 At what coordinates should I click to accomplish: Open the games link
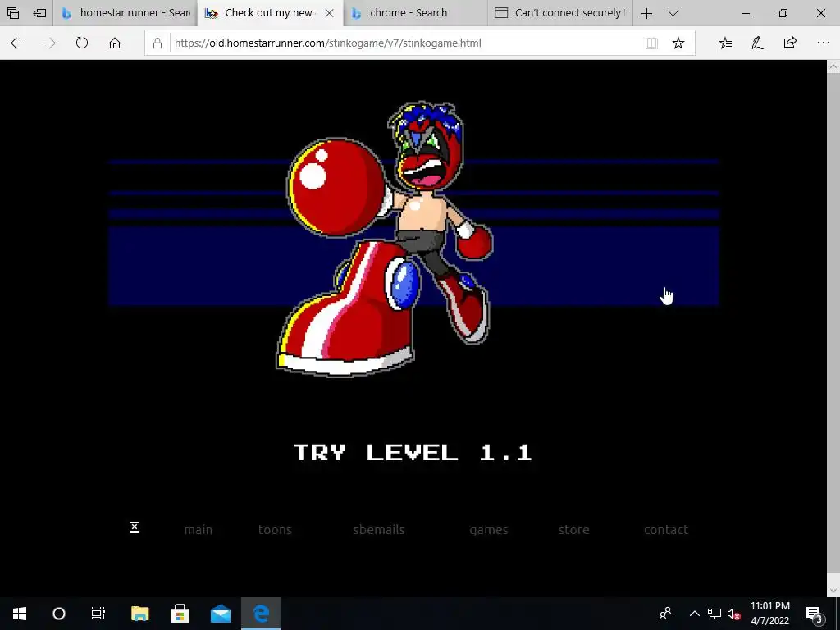(489, 530)
